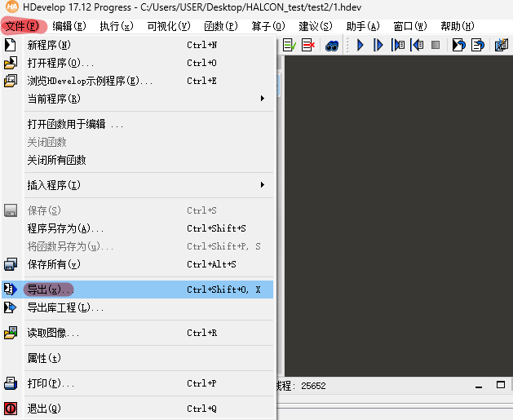513x420 pixels.
Task: Open the 执行(x) menu
Action: (x=117, y=26)
